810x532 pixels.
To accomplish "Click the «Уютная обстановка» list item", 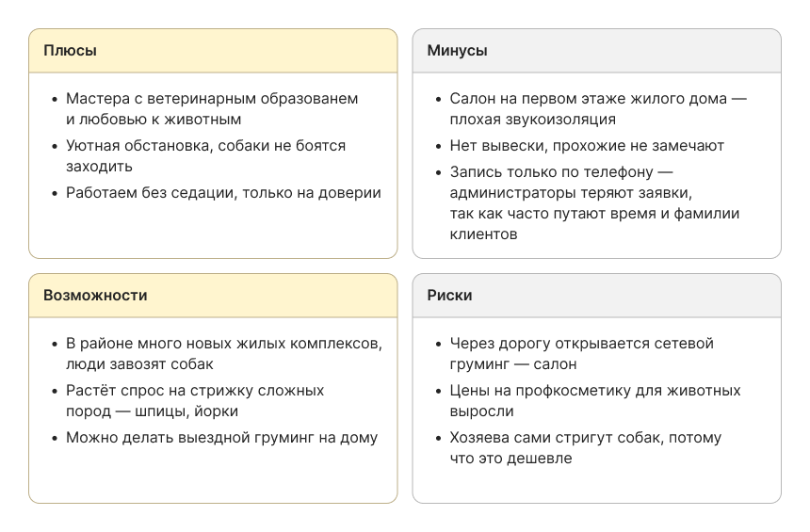I will click(205, 156).
